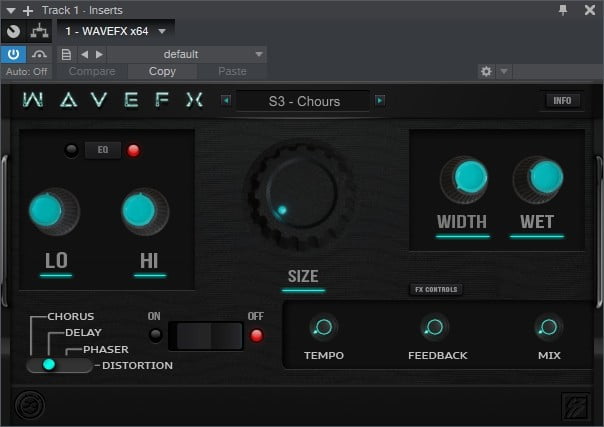
Task: Close the Track 1 Inserts window
Action: click(x=590, y=10)
